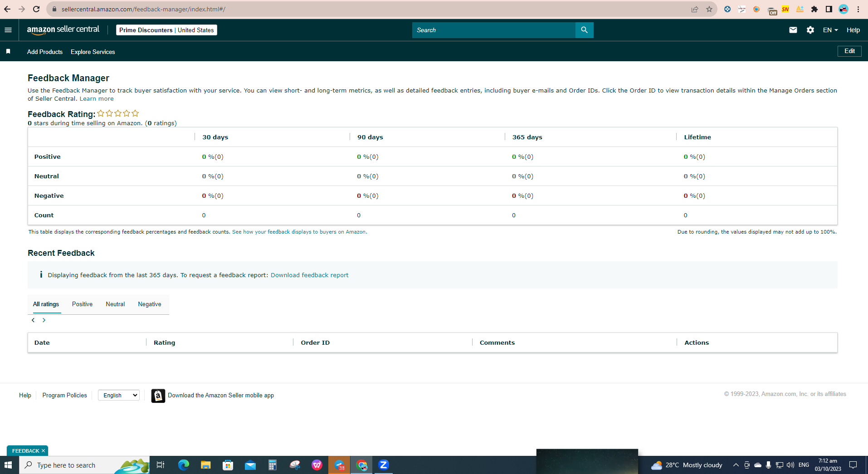The image size is (868, 474).
Task: Switch to the Positive feedback tab
Action: [x=82, y=304]
